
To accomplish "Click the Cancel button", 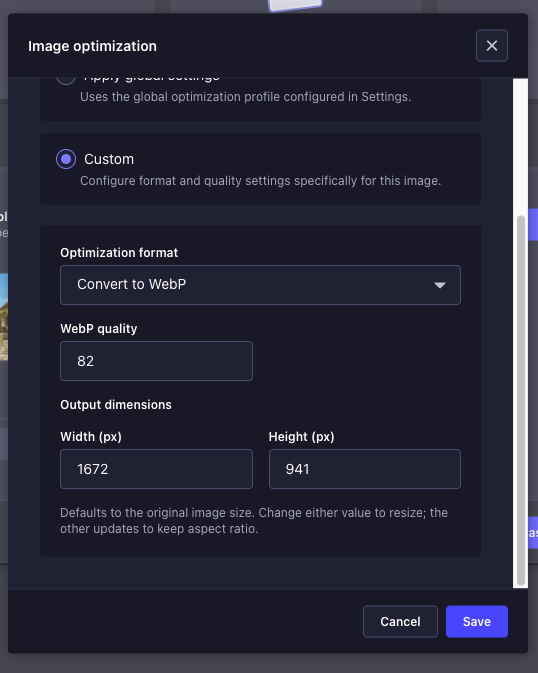I will click(x=400, y=621).
